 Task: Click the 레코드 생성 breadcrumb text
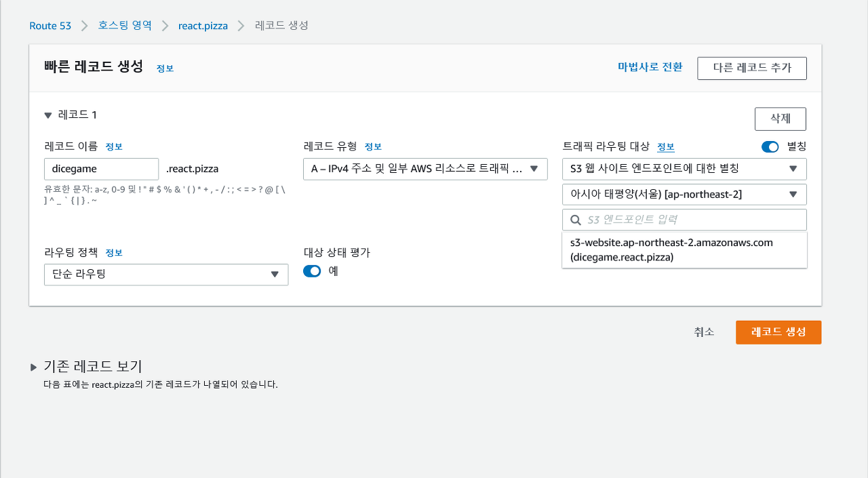click(x=281, y=26)
